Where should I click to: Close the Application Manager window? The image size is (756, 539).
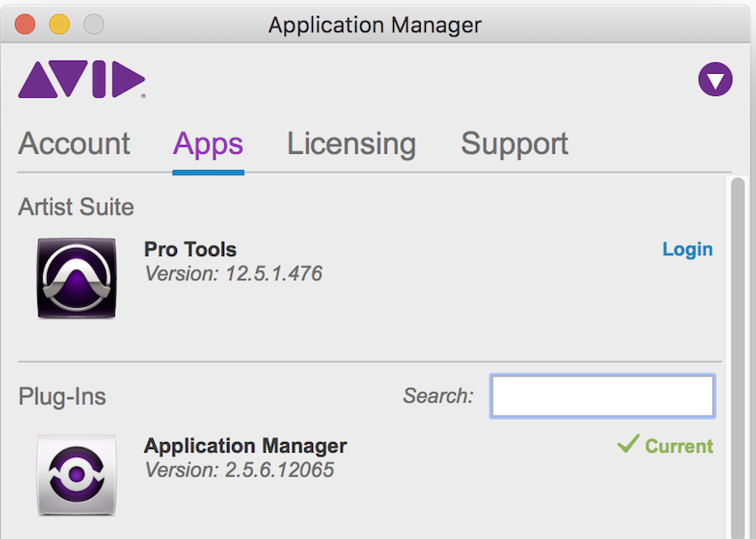pyautogui.click(x=25, y=24)
